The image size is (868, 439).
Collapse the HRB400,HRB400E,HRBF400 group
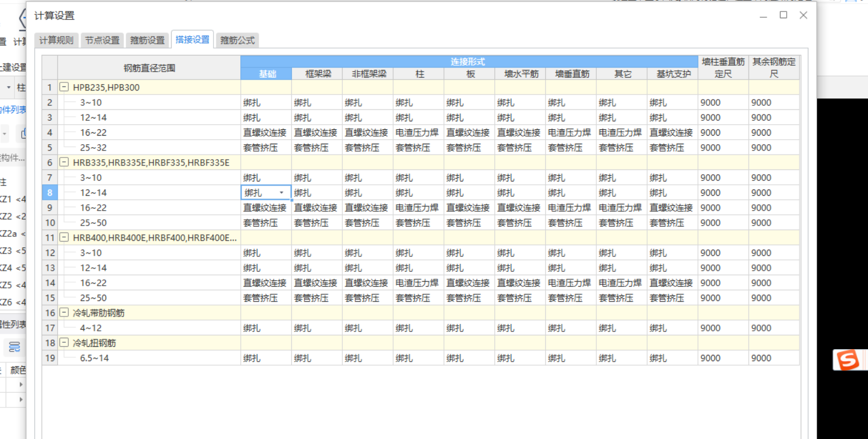tap(65, 238)
